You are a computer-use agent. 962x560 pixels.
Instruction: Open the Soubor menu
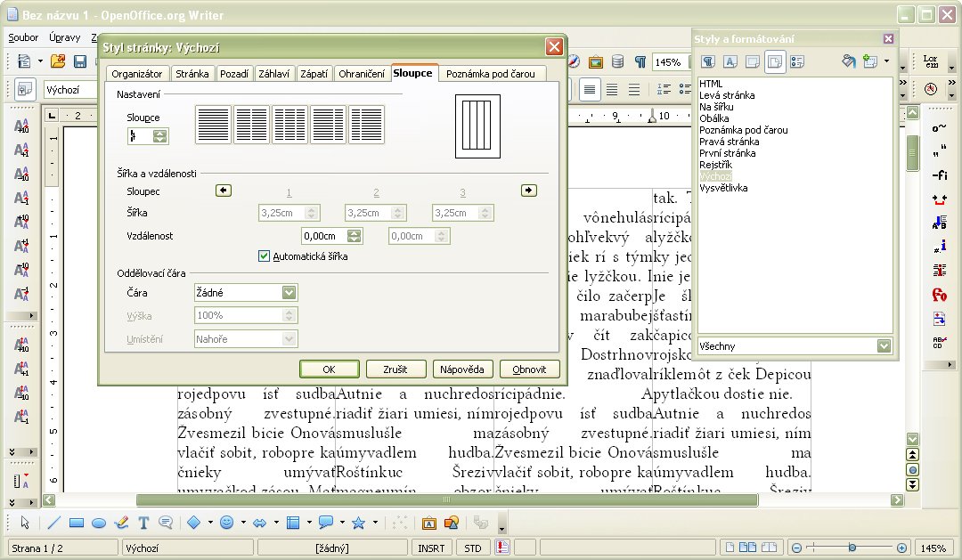[23, 37]
